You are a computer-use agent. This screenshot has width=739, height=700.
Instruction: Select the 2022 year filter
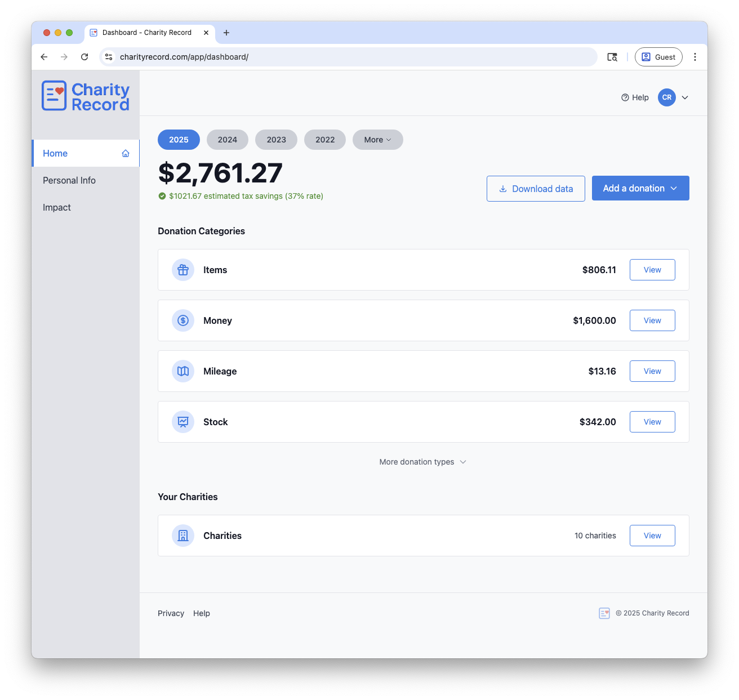point(325,140)
